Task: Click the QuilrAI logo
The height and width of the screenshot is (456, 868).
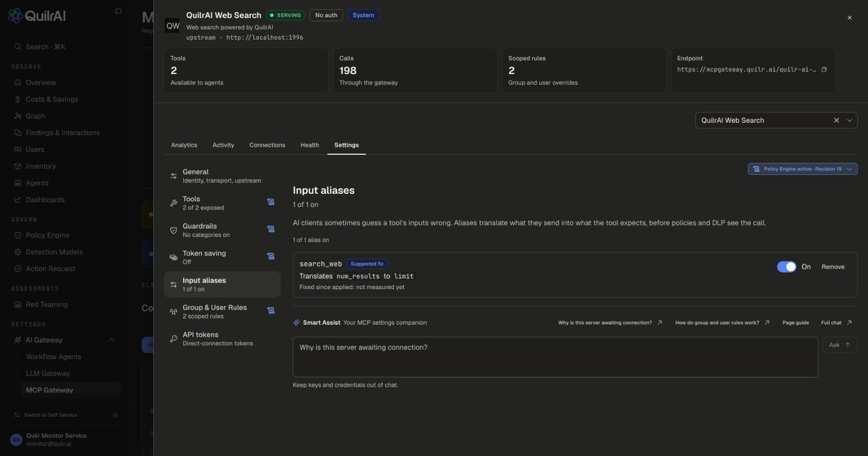Action: click(x=37, y=15)
